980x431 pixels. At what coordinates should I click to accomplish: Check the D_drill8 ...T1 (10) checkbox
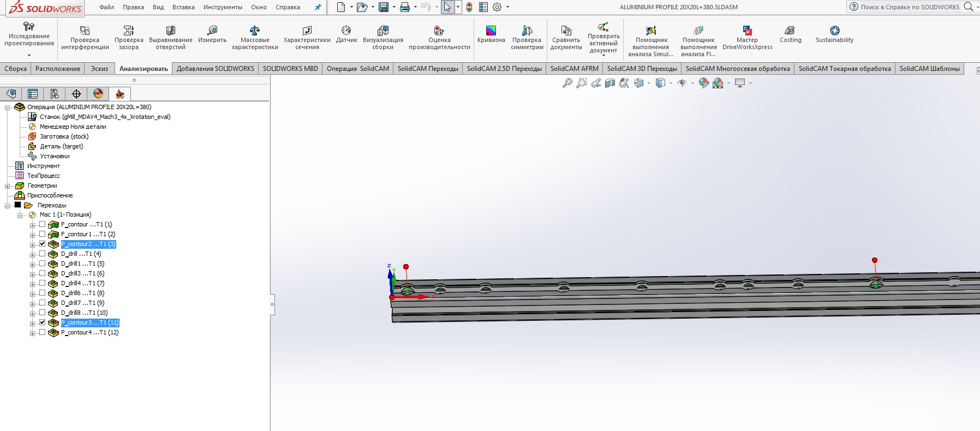[x=42, y=313]
